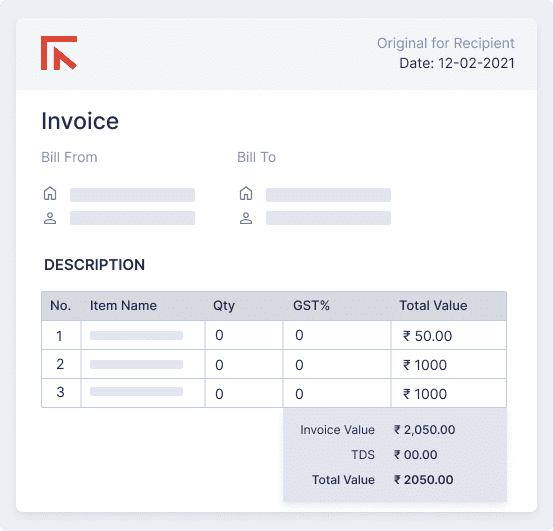Click the Bill To person icon

pos(246,218)
